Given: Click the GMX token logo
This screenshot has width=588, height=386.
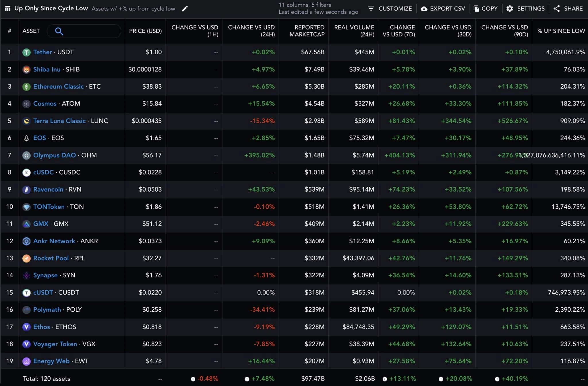Looking at the screenshot, I should (26, 224).
